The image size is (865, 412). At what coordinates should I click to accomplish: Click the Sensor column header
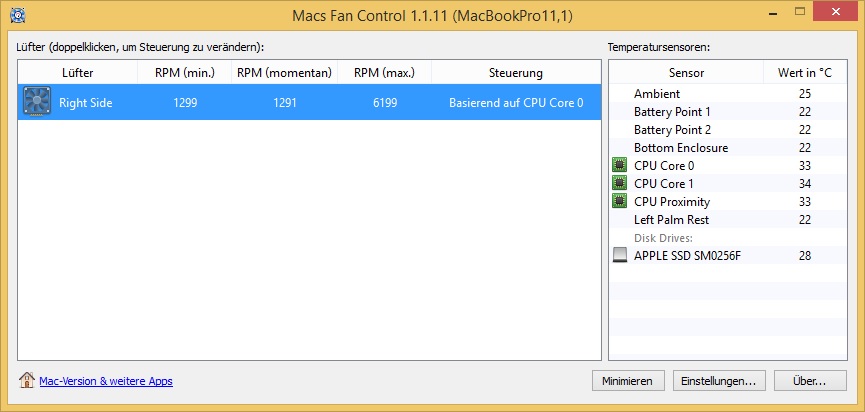686,73
